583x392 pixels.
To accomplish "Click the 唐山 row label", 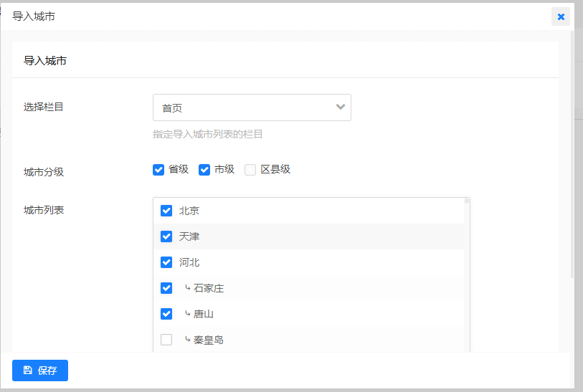I will [x=204, y=314].
